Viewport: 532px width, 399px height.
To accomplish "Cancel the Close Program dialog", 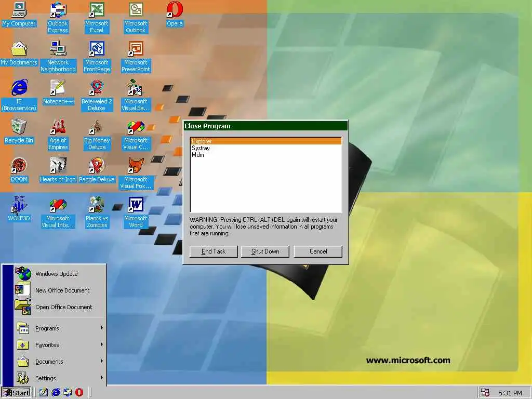I will (x=318, y=251).
